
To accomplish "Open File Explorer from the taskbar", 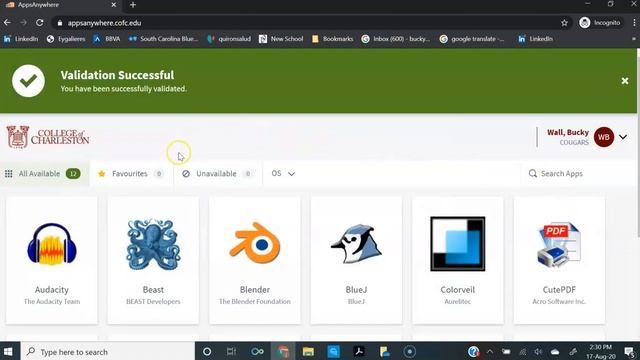I will pos(308,351).
